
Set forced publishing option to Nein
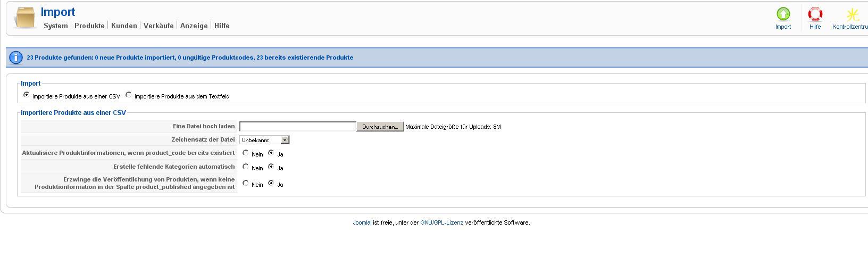245,183
